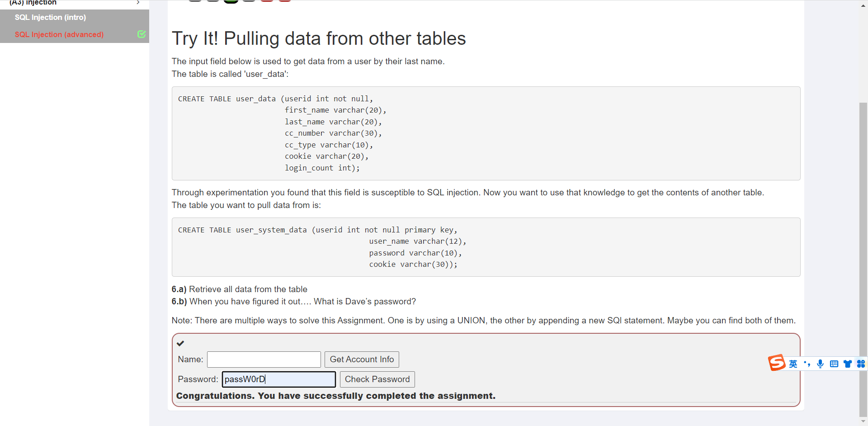Open the Sogou skin shirt icon
Screen dimensions: 868x426
848,364
